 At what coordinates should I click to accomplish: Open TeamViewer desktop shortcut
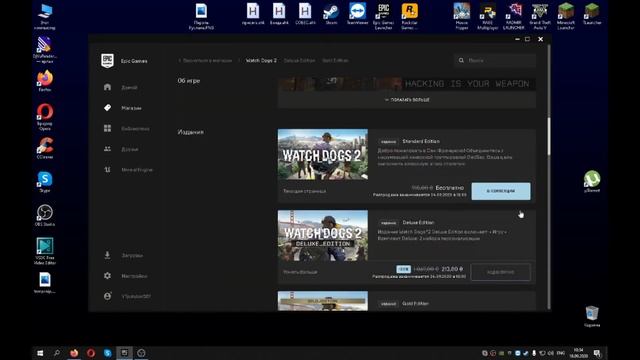(358, 14)
